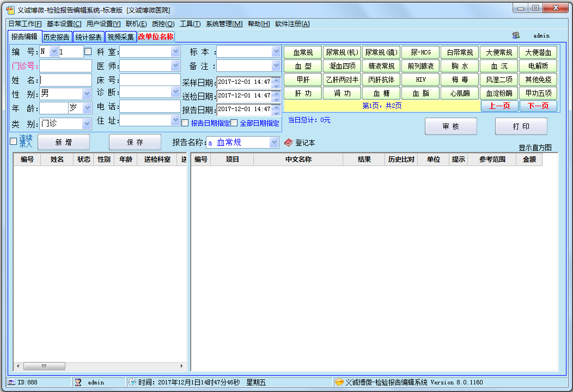This screenshot has height=392, width=573.
Task: Click the 审核 button
Action: (x=450, y=126)
